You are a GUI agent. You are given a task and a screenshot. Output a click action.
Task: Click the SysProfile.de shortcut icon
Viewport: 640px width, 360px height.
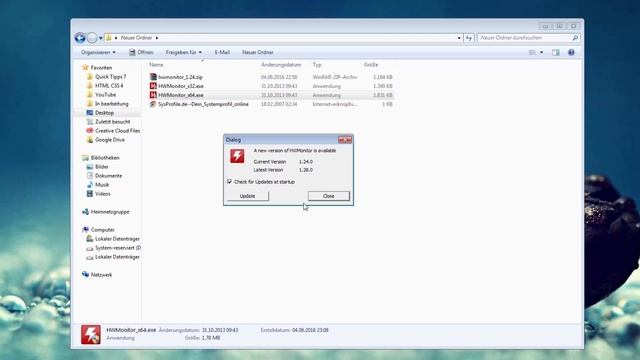[153, 104]
